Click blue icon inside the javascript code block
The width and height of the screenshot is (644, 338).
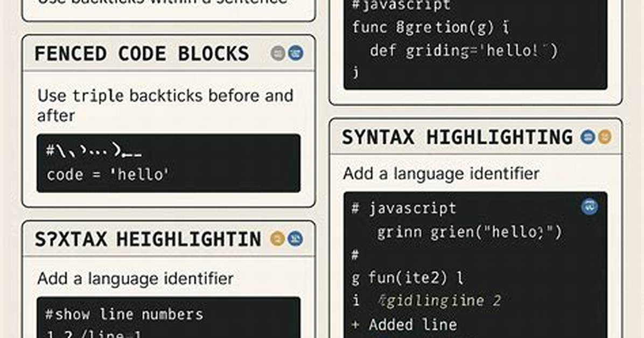[x=590, y=207]
